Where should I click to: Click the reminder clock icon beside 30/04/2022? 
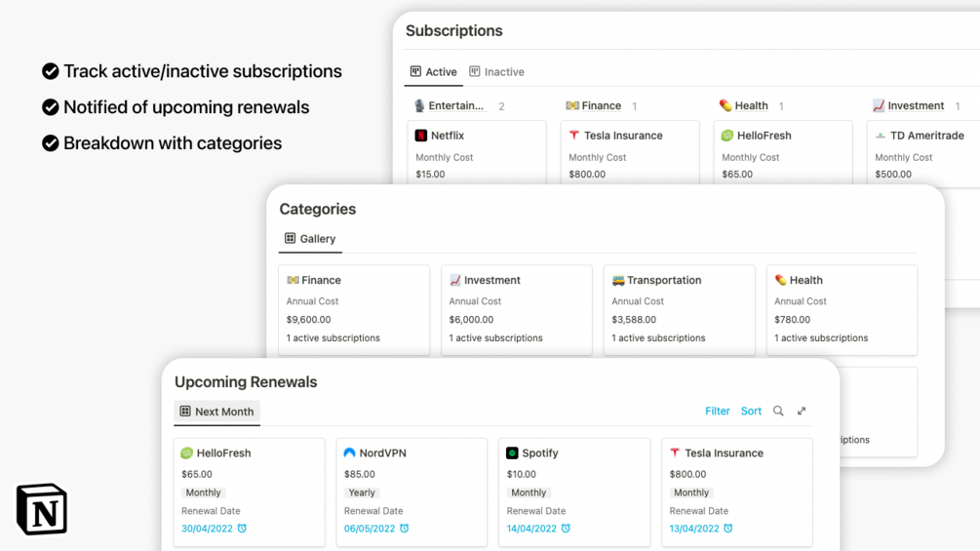tap(242, 529)
